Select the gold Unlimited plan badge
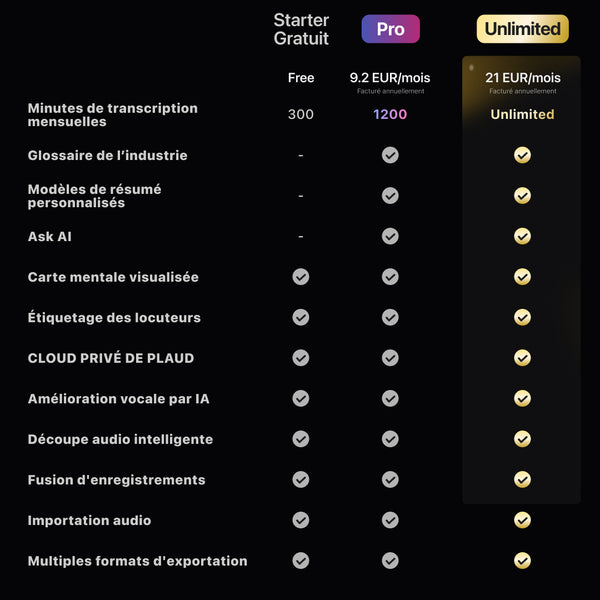600x600 pixels. click(x=522, y=29)
